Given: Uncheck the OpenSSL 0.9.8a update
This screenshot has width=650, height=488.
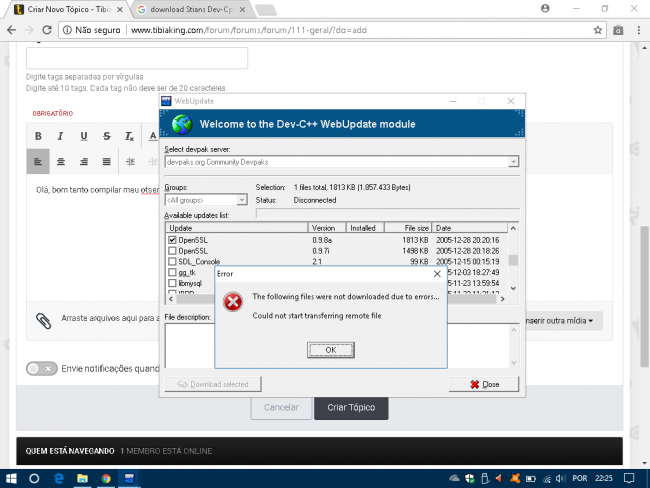Looking at the screenshot, I should (x=172, y=240).
